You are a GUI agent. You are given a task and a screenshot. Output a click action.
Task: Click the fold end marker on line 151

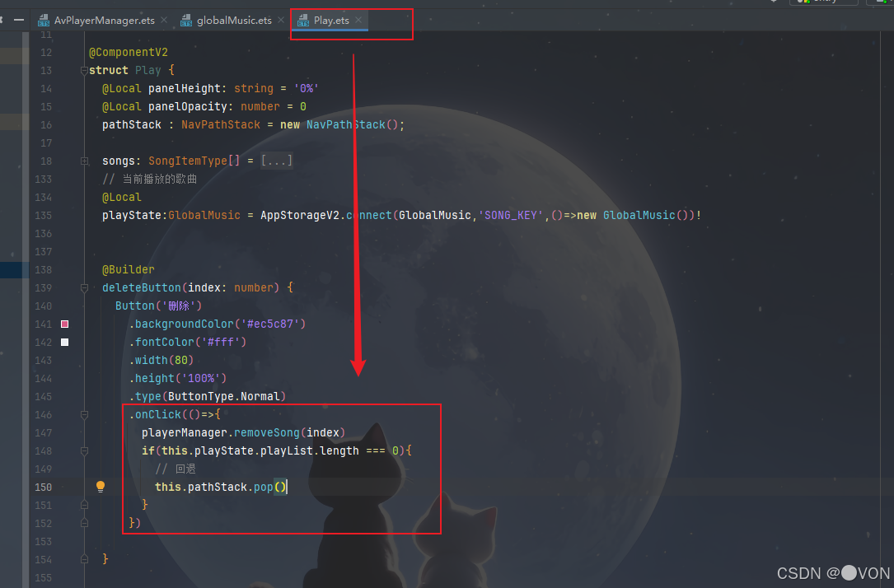[84, 505]
